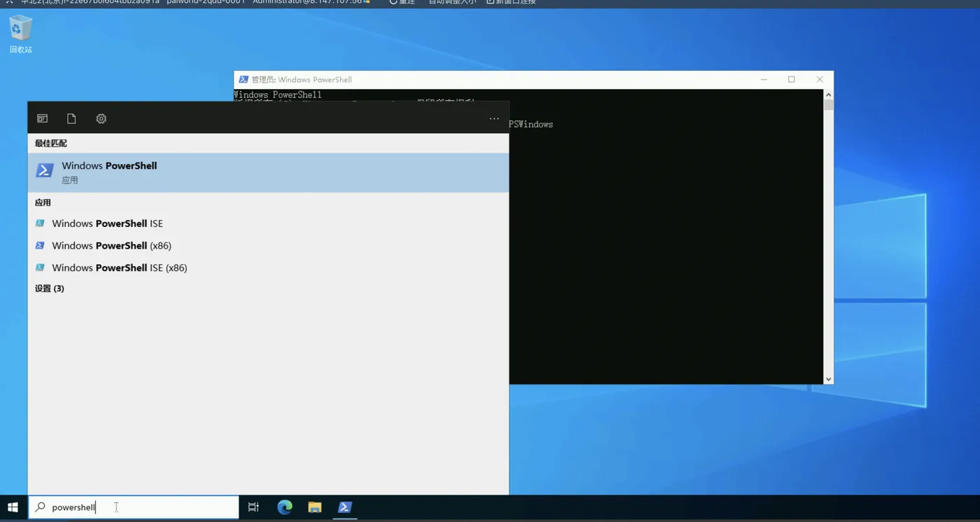980x522 pixels.
Task: Click the magnifier icon in search box
Action: [x=41, y=507]
